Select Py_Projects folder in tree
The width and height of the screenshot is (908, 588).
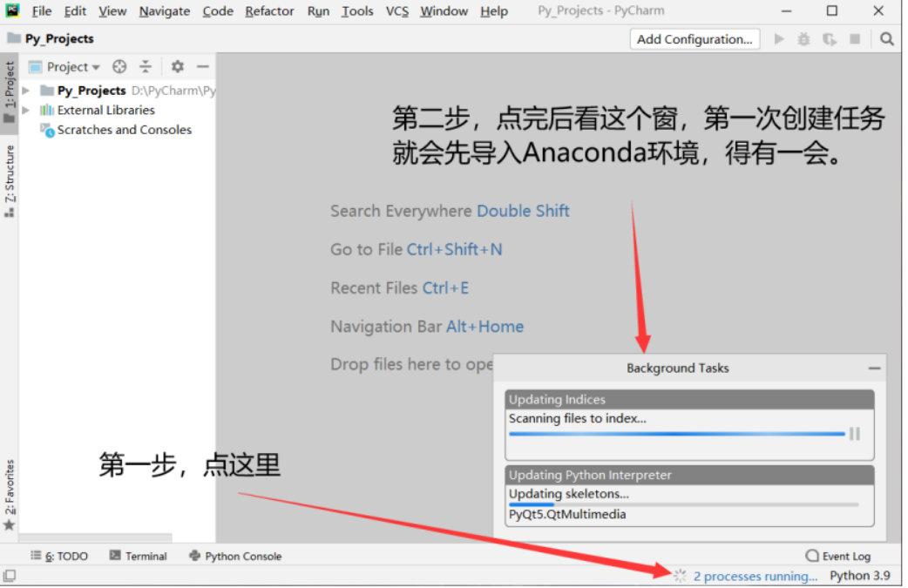pos(91,91)
